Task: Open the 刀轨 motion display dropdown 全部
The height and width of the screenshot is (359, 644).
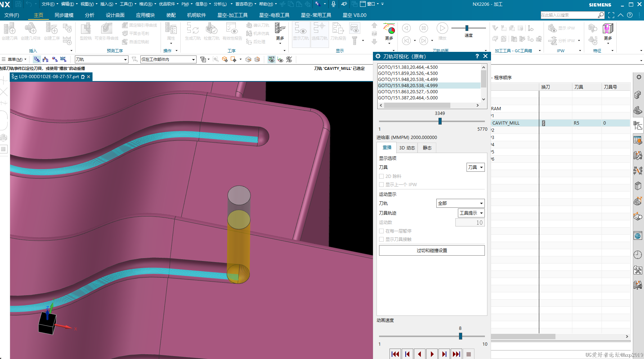Action: point(460,203)
